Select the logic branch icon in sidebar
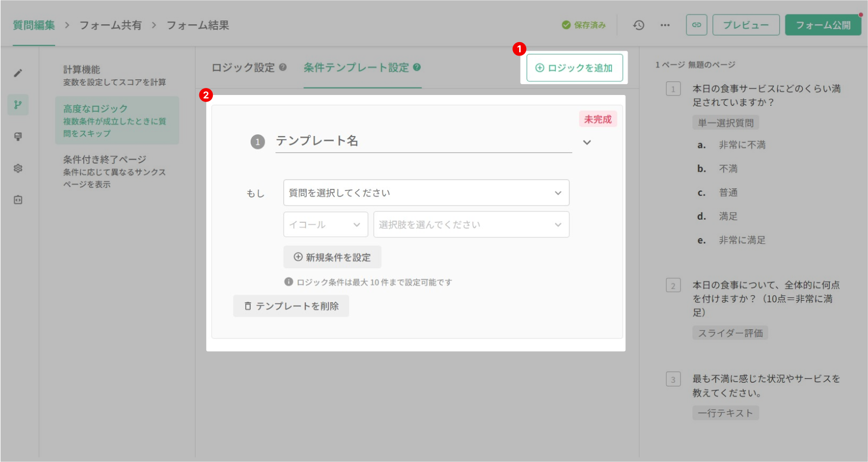Screen dimensions: 868x462 coord(18,105)
